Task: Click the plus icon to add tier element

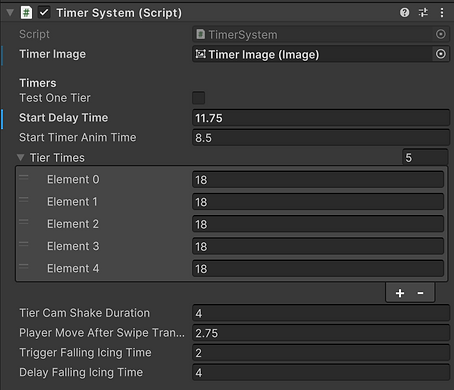Action: tap(400, 293)
